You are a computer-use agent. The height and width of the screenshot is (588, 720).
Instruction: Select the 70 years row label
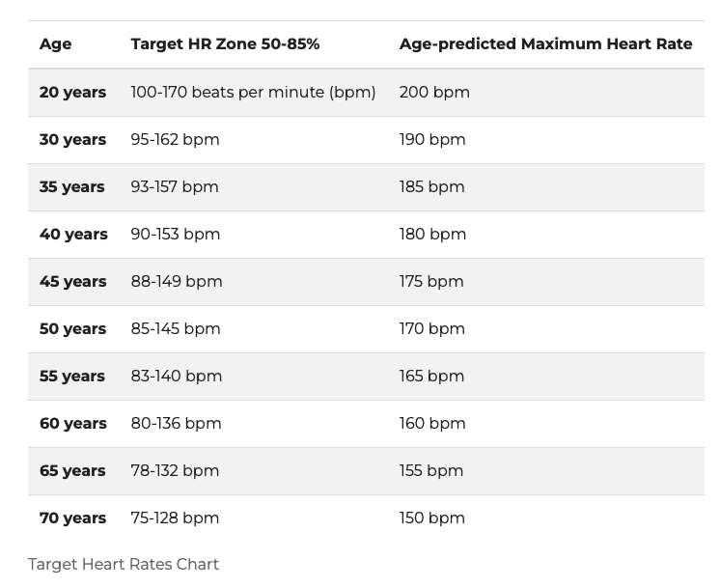72,518
